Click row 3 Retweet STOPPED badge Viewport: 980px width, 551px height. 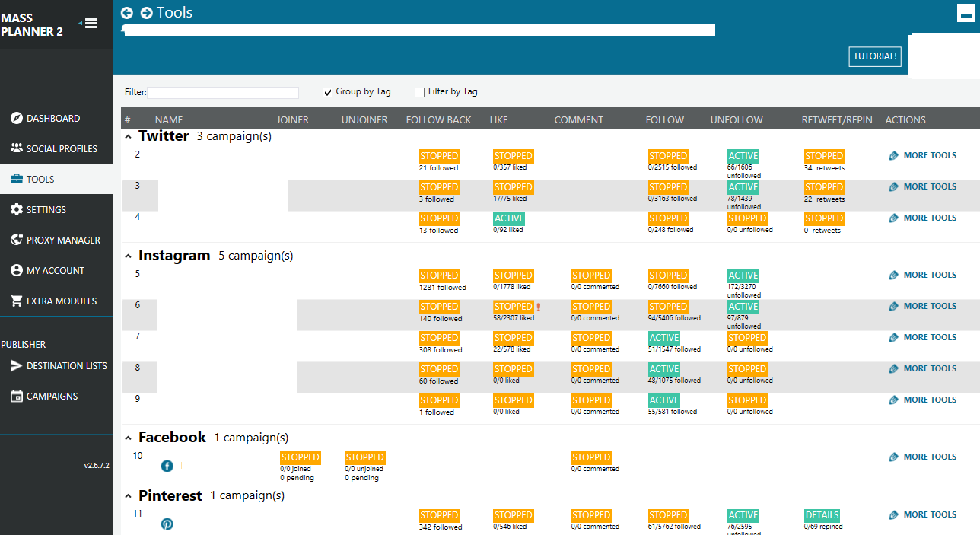click(824, 187)
